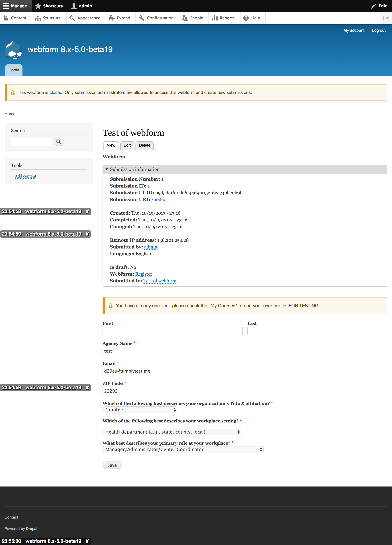Screen dimensions: 392x545
Task: Open the Reports bar-chart menu
Action: [x=223, y=18]
